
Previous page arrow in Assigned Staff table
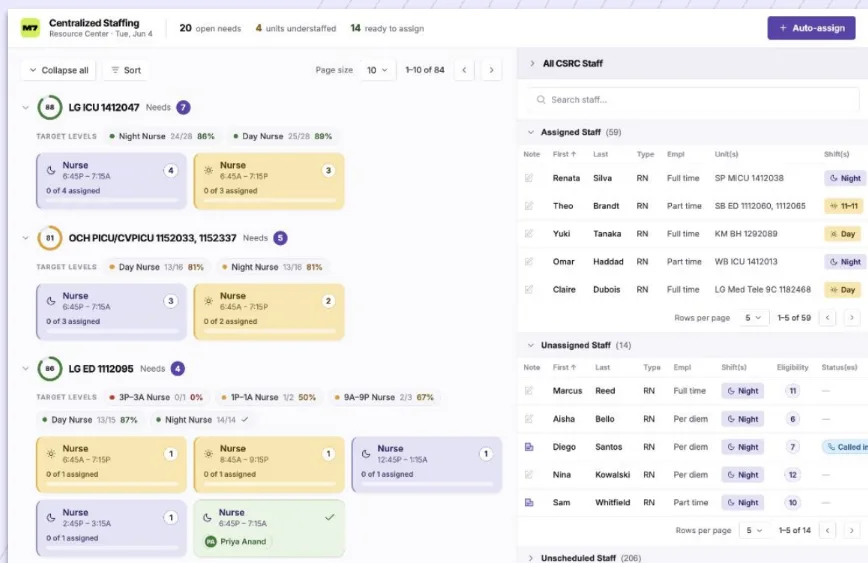(828, 318)
